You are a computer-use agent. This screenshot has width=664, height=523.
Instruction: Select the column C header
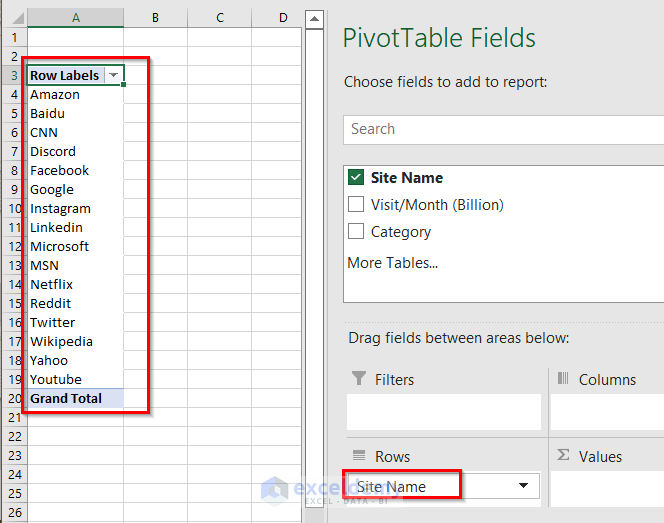pos(219,18)
